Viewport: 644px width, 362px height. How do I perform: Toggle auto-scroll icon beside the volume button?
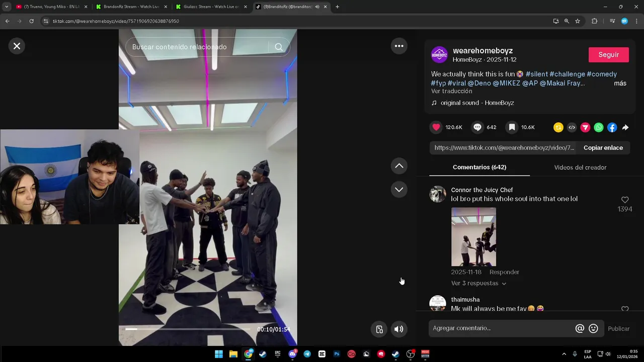379,329
